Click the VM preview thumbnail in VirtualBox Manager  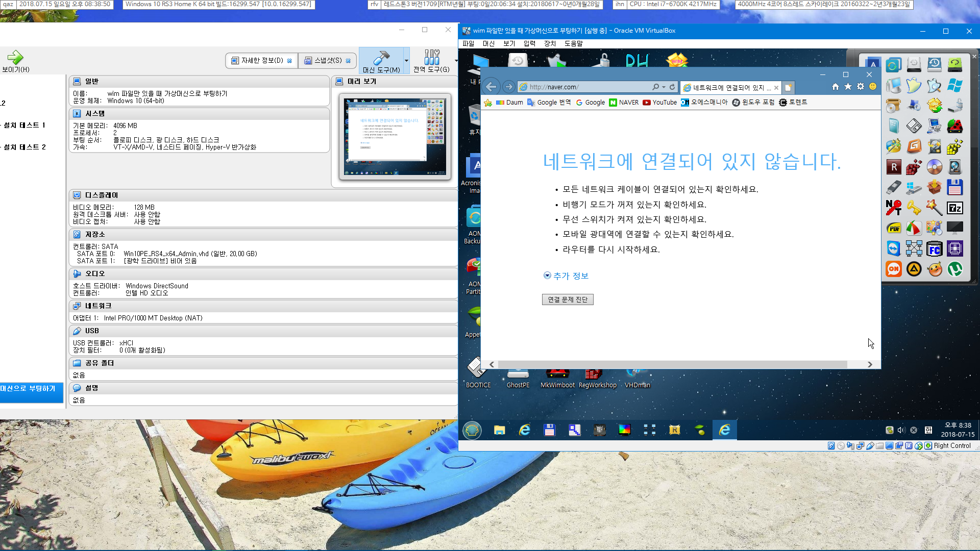(x=395, y=136)
